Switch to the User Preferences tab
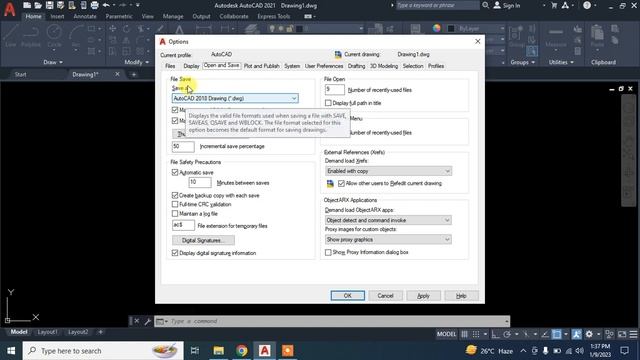 324,66
